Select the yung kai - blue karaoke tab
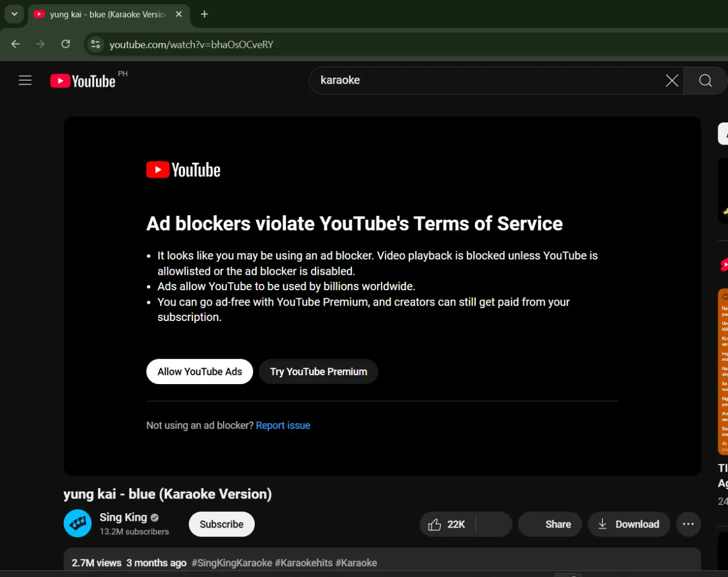The height and width of the screenshot is (577, 728). [107, 14]
